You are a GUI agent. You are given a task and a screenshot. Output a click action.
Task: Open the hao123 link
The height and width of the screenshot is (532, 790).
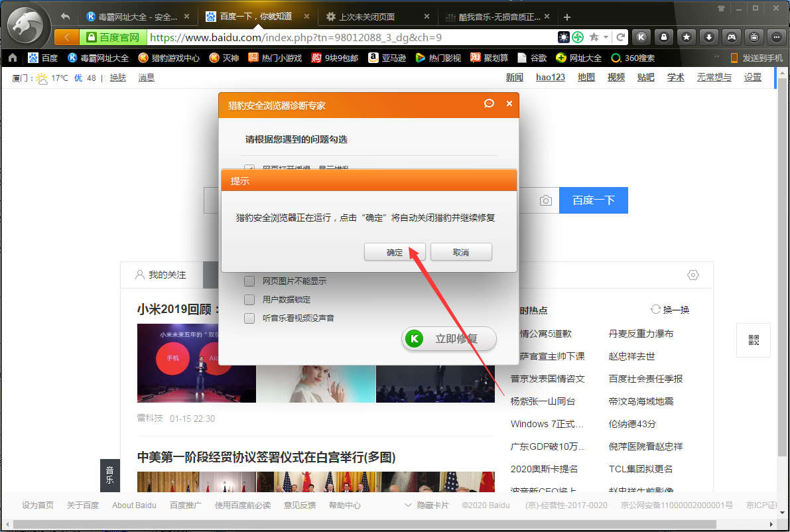(x=550, y=77)
